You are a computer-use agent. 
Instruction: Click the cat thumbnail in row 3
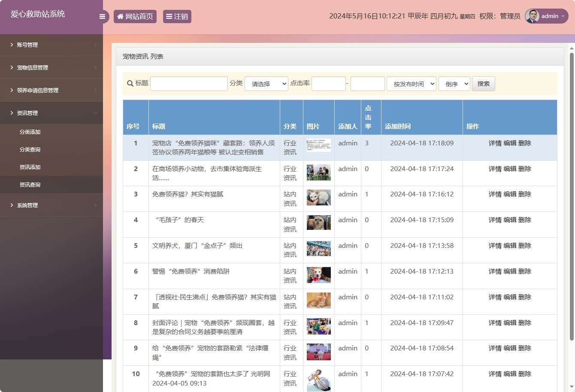coord(318,197)
